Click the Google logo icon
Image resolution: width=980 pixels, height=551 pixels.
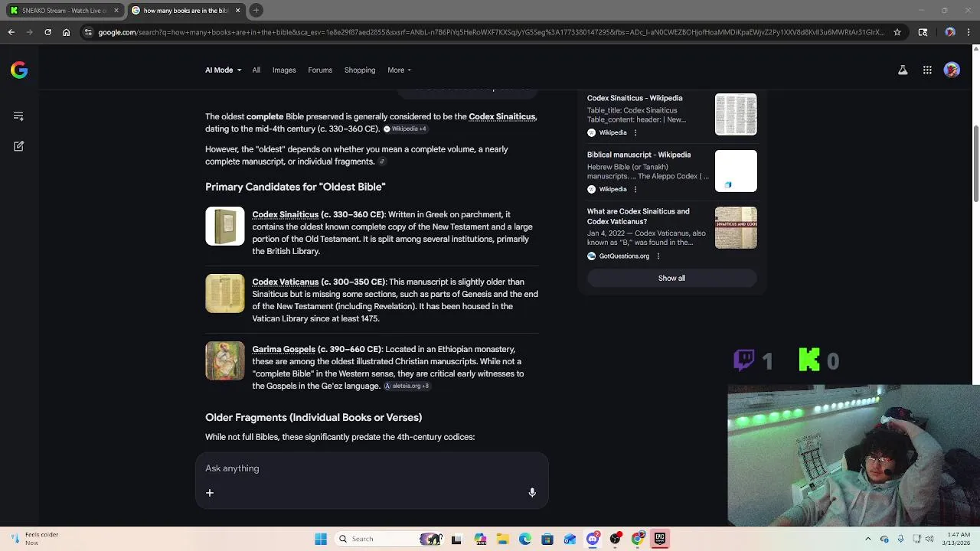pyautogui.click(x=19, y=70)
